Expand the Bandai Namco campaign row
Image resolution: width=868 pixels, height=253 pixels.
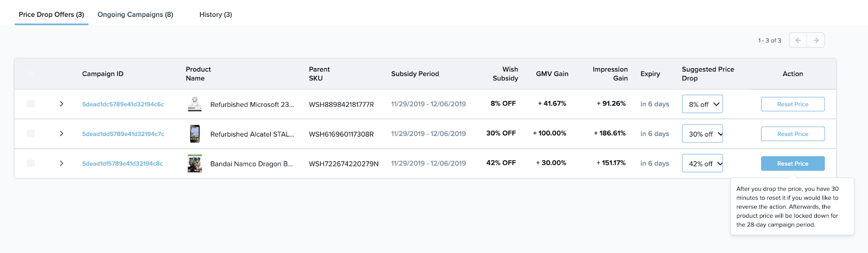coord(61,163)
